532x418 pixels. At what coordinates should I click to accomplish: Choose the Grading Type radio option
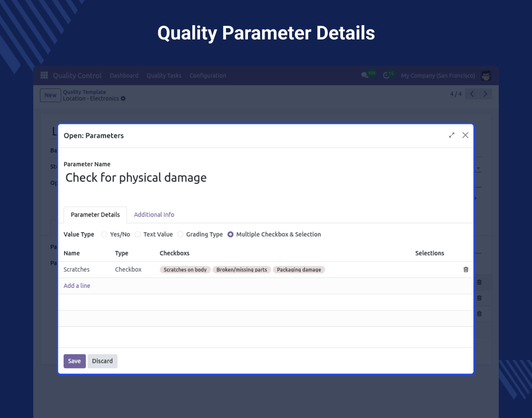click(x=180, y=234)
